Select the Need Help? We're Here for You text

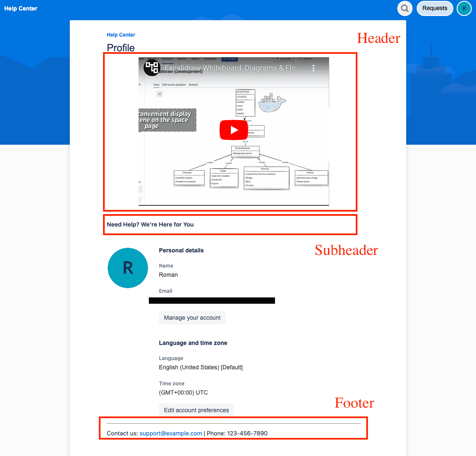[150, 225]
